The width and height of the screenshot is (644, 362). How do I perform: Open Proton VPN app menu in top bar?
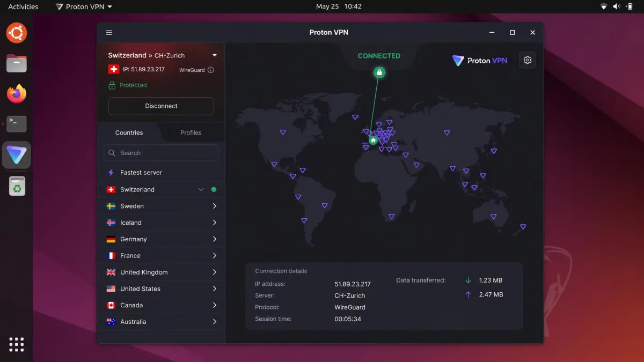tap(84, 7)
